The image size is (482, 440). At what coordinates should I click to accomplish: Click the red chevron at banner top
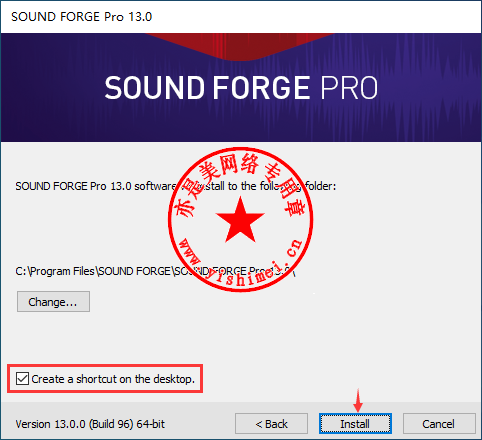(x=240, y=47)
